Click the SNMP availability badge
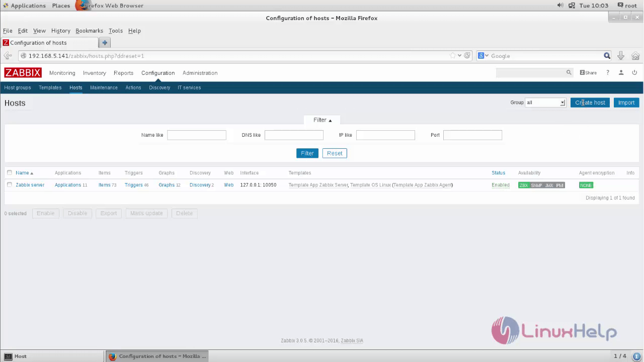Viewport: 644px width, 362px height. [x=536, y=185]
